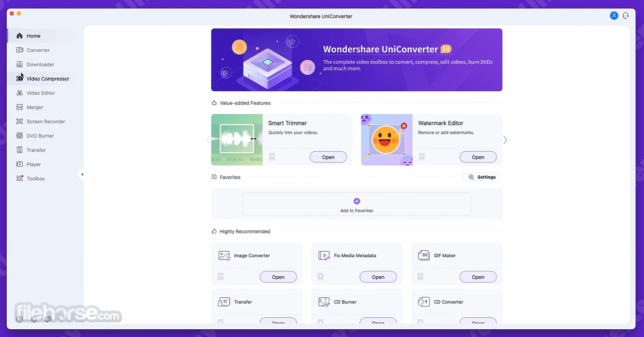Click the Toolbox grid icon
The height and width of the screenshot is (337, 644).
[x=19, y=178]
